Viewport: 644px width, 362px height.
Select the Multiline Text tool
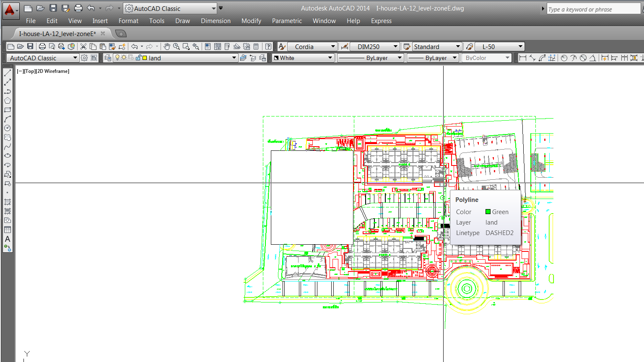[8, 239]
